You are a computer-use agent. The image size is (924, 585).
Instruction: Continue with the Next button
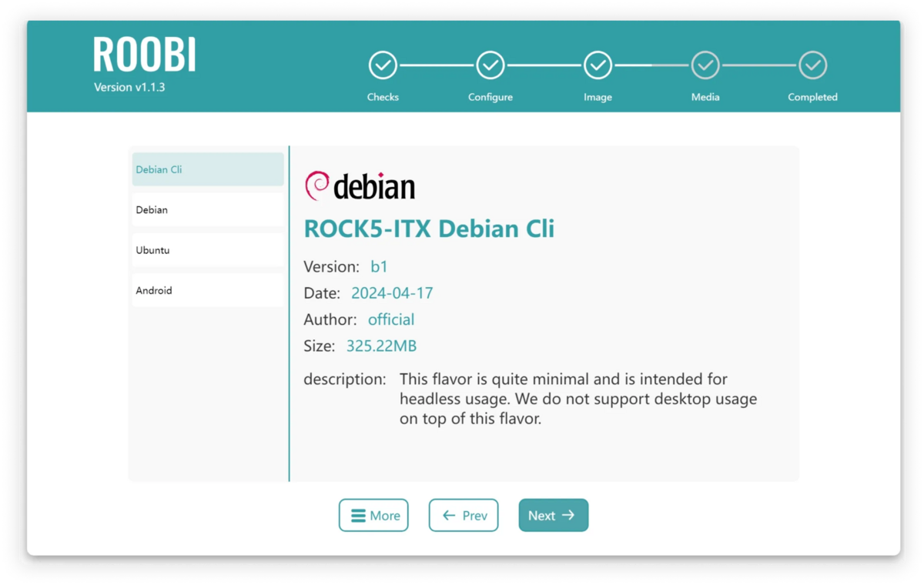tap(554, 516)
